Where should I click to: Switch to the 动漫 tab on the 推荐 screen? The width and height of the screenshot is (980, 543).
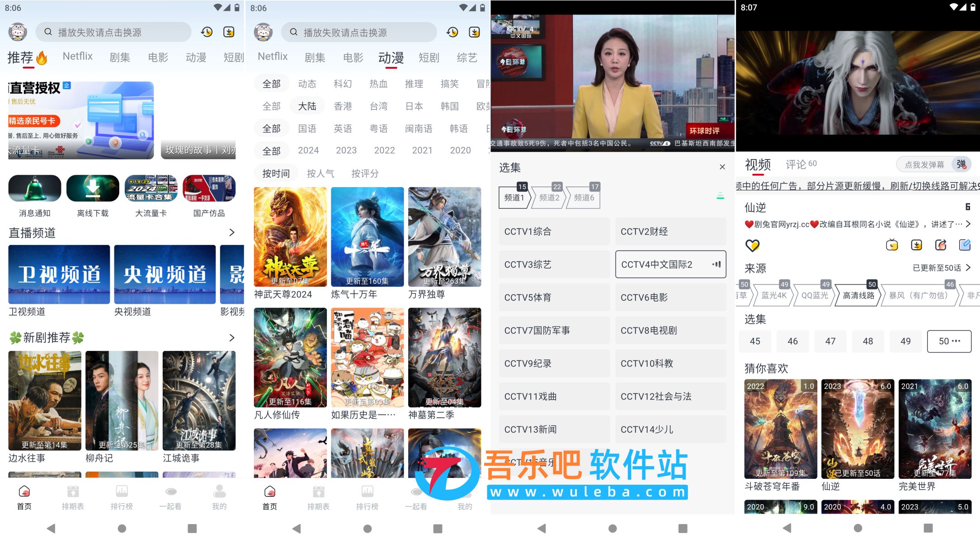[196, 57]
